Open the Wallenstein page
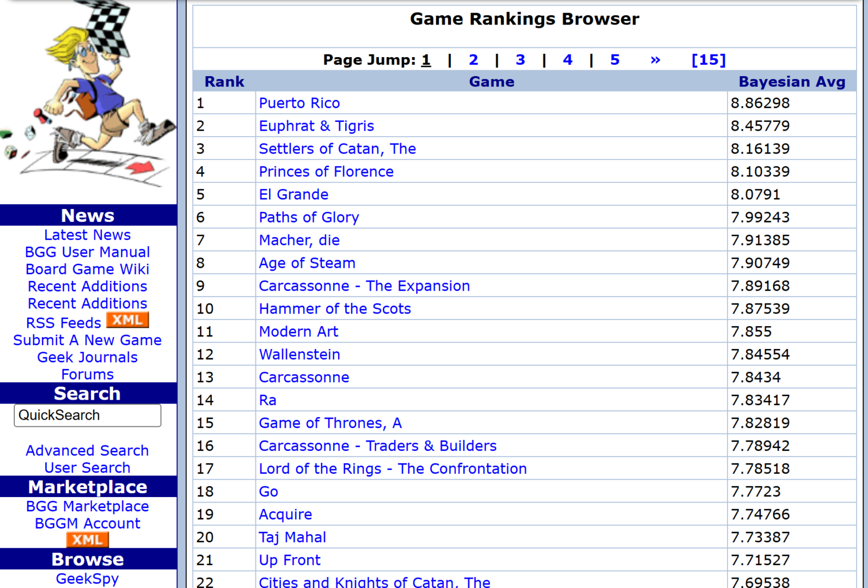This screenshot has width=868, height=588. pyautogui.click(x=299, y=354)
